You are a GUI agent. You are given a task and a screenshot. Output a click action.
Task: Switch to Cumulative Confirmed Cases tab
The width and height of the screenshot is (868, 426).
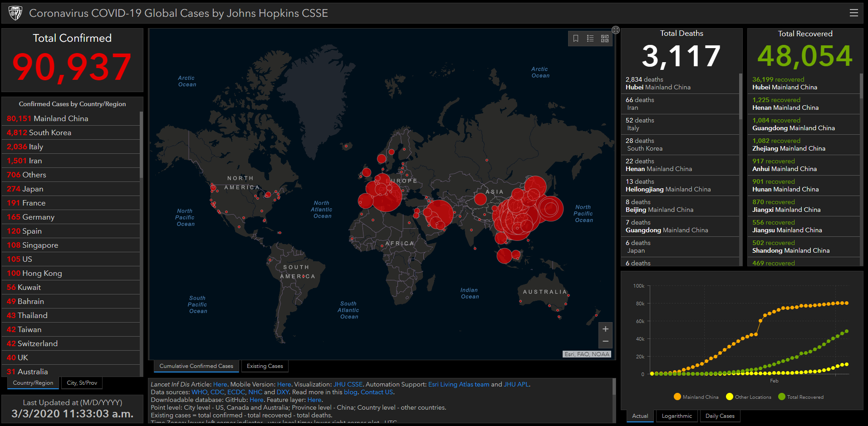pos(196,366)
